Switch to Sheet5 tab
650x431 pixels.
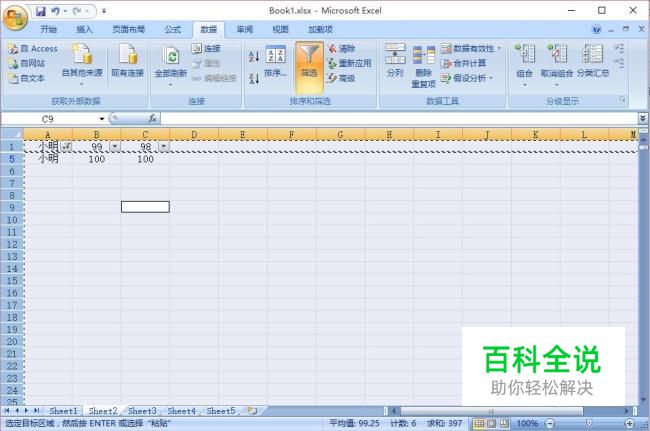tap(221, 411)
